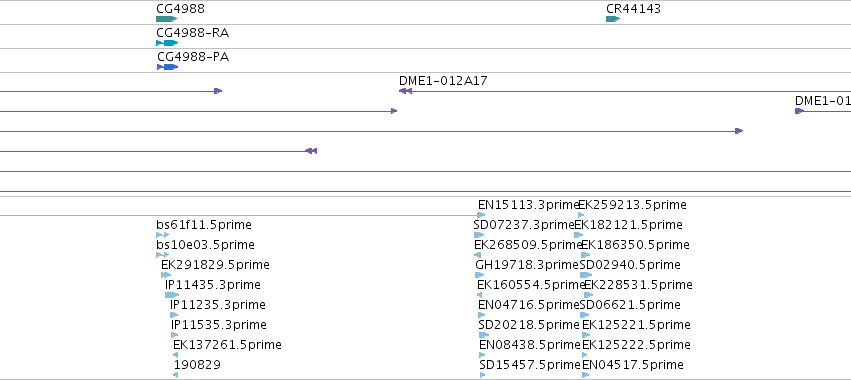Click the GH19718.3prime label
Image resolution: width=851 pixels, height=380 pixels.
point(526,265)
